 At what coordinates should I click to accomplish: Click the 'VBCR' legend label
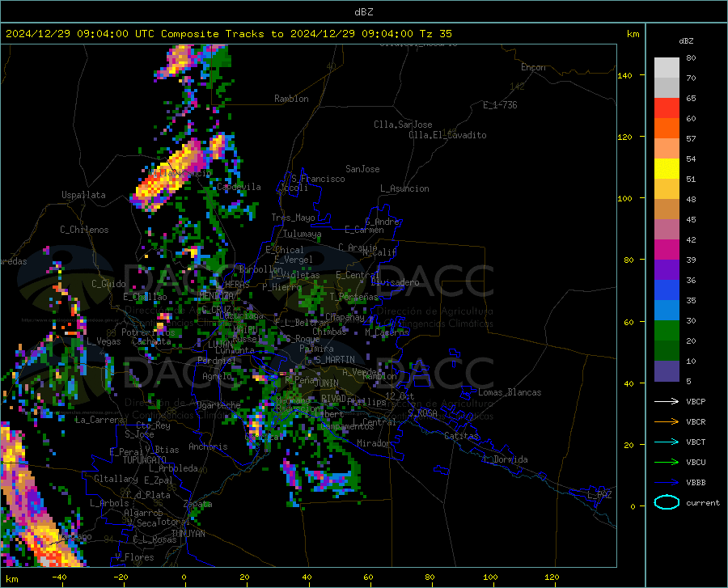coord(696,422)
